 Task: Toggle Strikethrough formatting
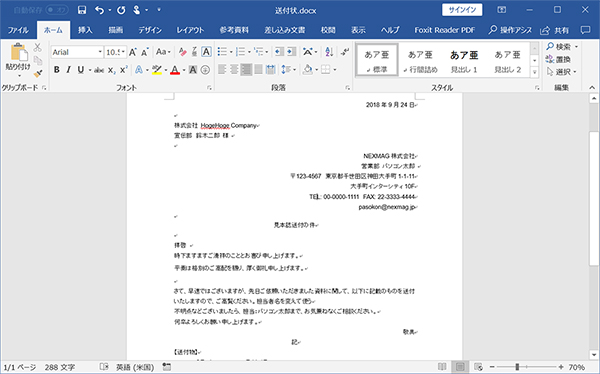(x=99, y=70)
